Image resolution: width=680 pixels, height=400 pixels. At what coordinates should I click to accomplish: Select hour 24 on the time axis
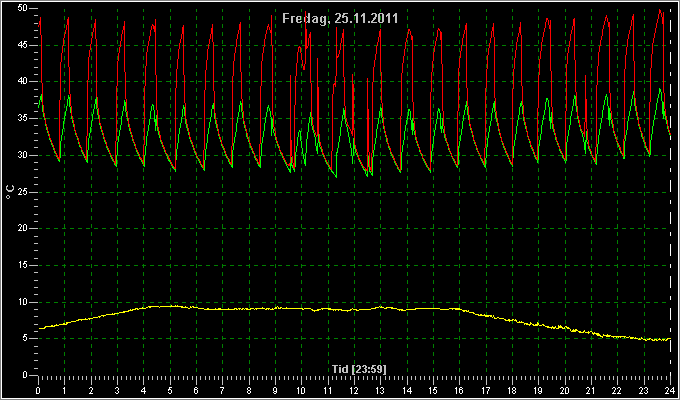tap(670, 391)
